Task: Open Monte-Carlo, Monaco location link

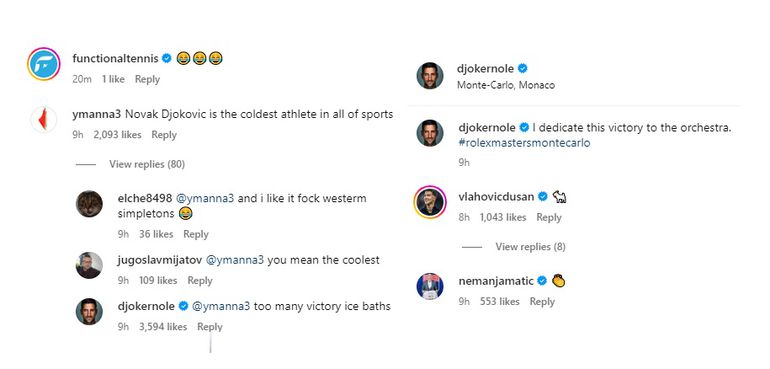Action: click(x=506, y=85)
